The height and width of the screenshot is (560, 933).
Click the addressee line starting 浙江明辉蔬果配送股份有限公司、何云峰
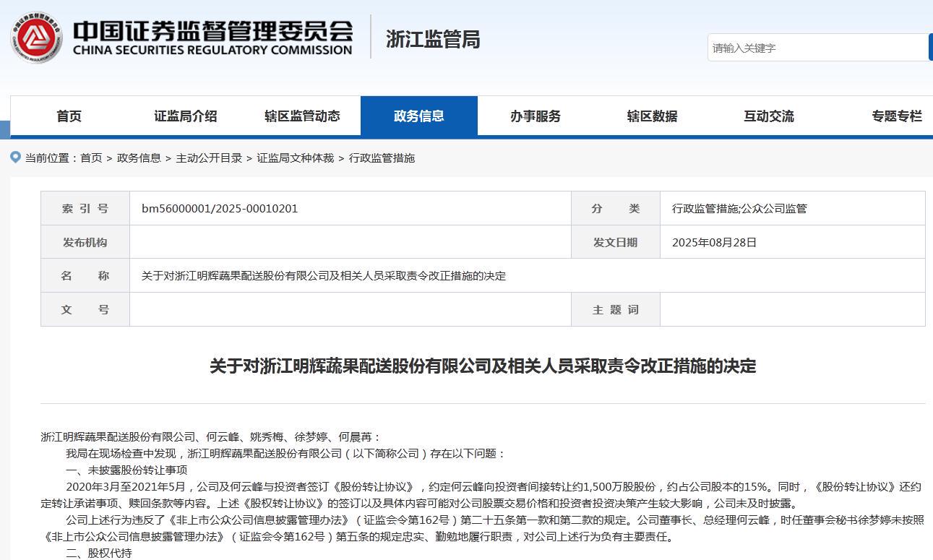pyautogui.click(x=210, y=436)
